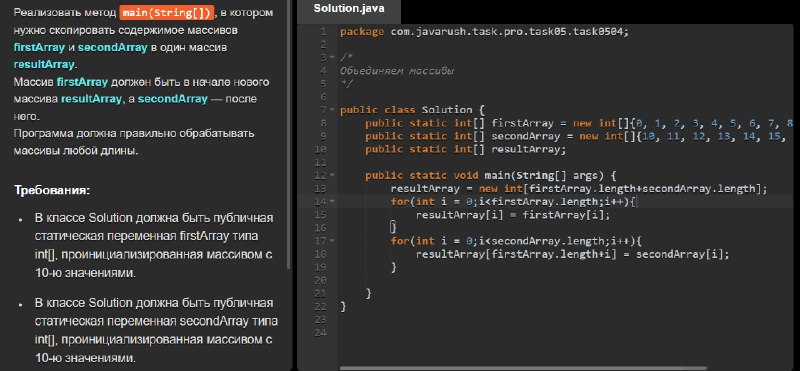This screenshot has height=371, width=800.
Task: Click the for loop over secondArray.length on line 17
Action: tap(516, 240)
